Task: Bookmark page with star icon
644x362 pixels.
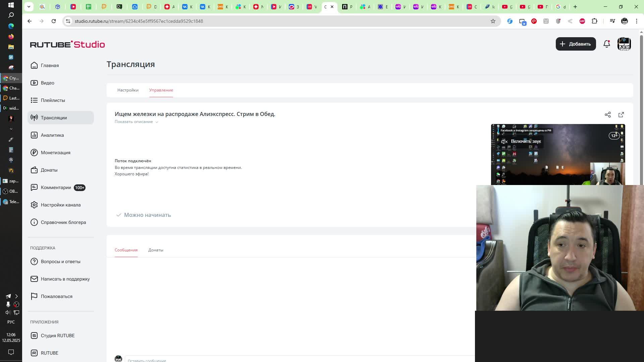Action: click(x=493, y=21)
